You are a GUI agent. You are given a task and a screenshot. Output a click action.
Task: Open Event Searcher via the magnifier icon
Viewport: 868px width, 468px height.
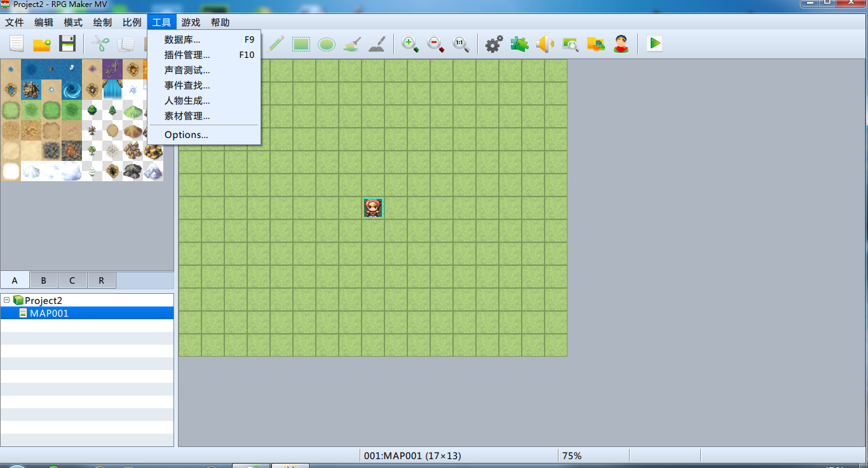point(571,44)
